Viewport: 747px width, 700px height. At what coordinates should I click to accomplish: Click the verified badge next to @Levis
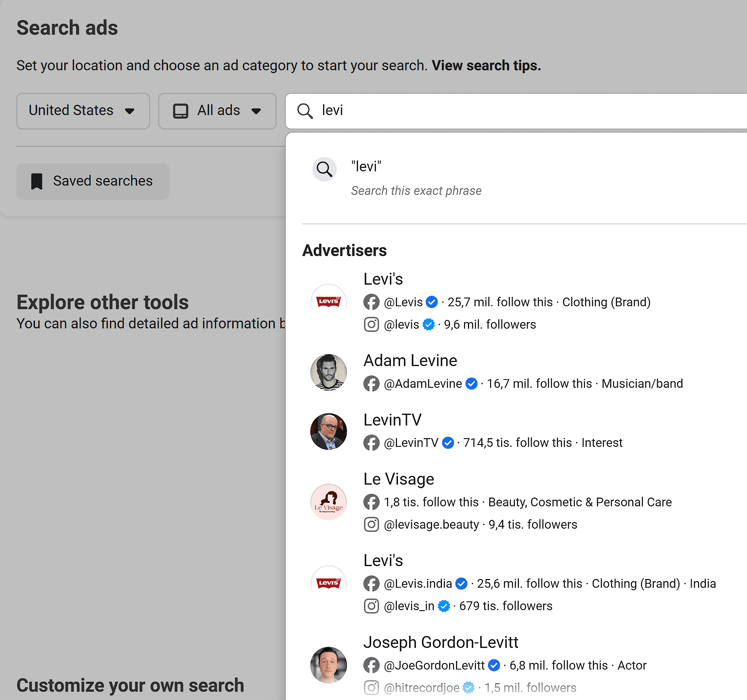pyautogui.click(x=432, y=302)
